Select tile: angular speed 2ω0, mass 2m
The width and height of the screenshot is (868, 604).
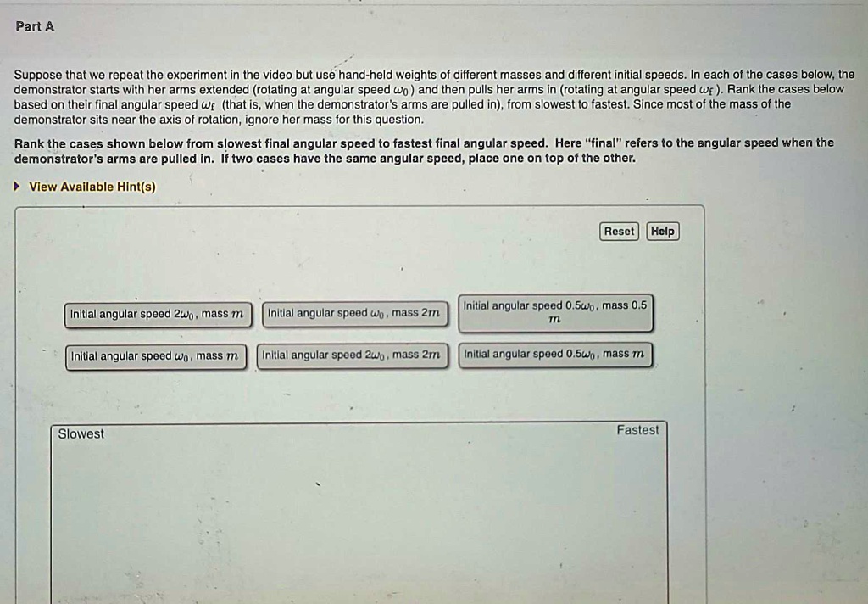(352, 355)
